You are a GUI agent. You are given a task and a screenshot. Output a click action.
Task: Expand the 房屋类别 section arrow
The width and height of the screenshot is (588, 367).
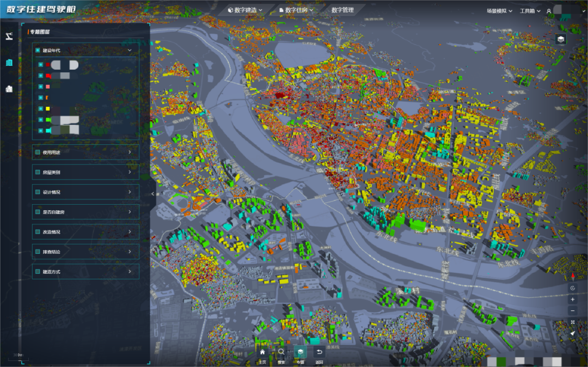130,172
